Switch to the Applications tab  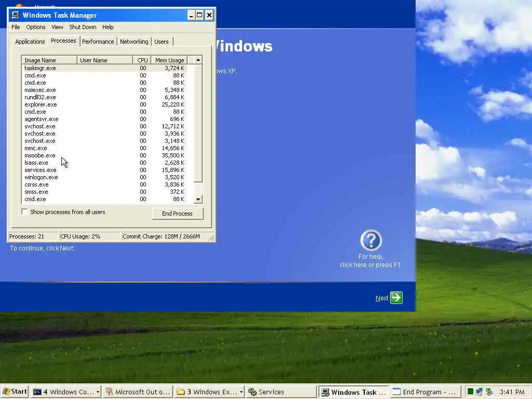pyautogui.click(x=30, y=42)
